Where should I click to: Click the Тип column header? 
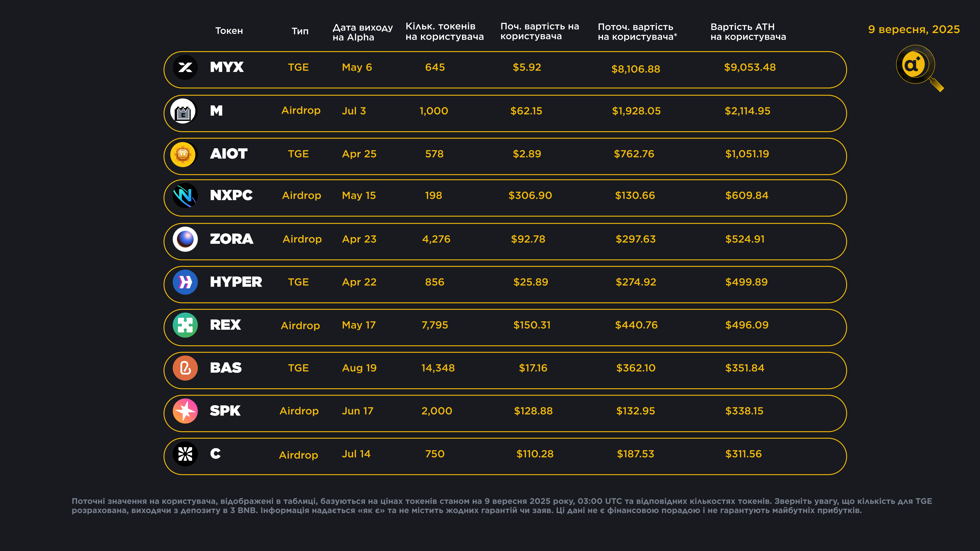point(300,31)
